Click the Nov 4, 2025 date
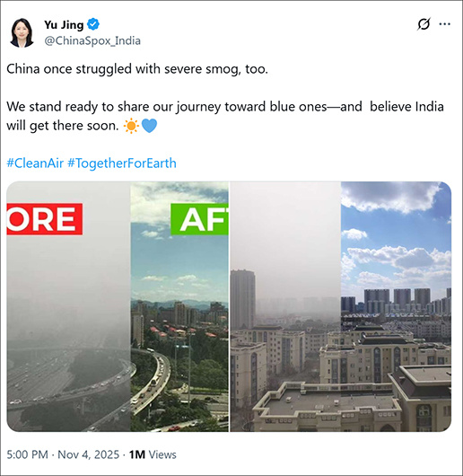Viewport: 463px width, 476px height. (x=88, y=454)
